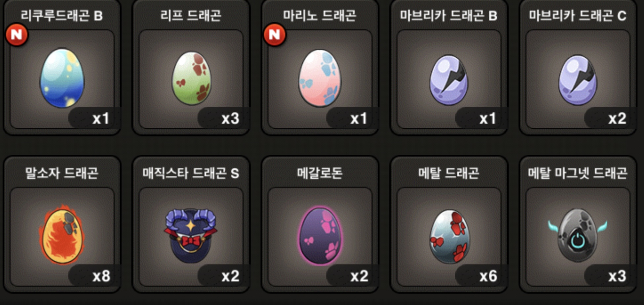Click the x3 count on 리프 드래곤
This screenshot has height=305, width=644.
[x=230, y=118]
